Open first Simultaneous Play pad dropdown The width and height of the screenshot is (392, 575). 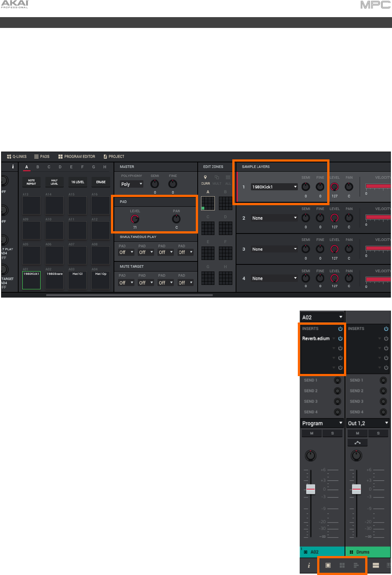click(126, 252)
